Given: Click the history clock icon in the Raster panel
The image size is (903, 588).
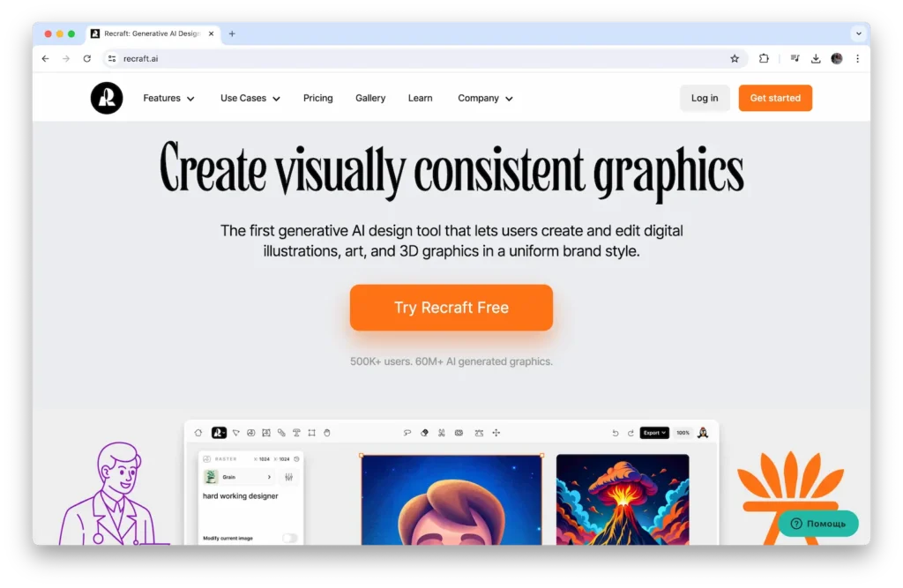Looking at the screenshot, I should click(x=296, y=459).
